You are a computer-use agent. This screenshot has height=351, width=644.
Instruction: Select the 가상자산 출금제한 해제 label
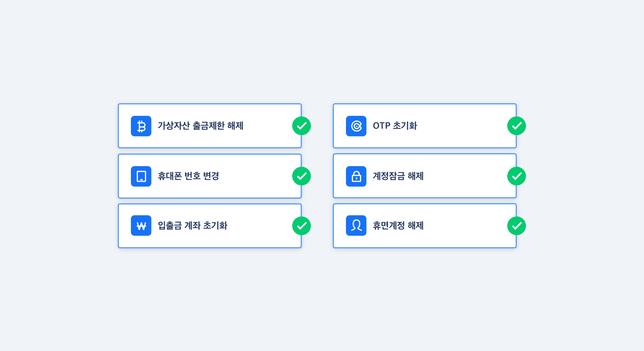[x=201, y=126]
